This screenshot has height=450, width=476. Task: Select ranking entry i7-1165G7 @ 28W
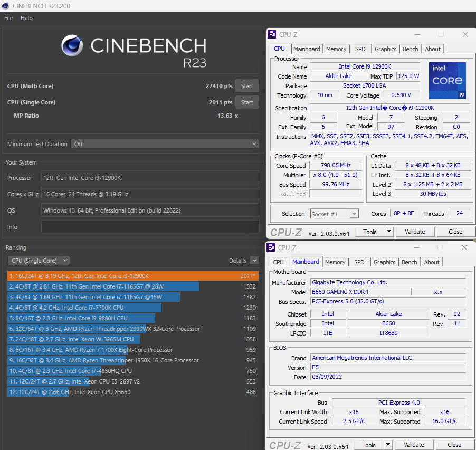pyautogui.click(x=132, y=286)
